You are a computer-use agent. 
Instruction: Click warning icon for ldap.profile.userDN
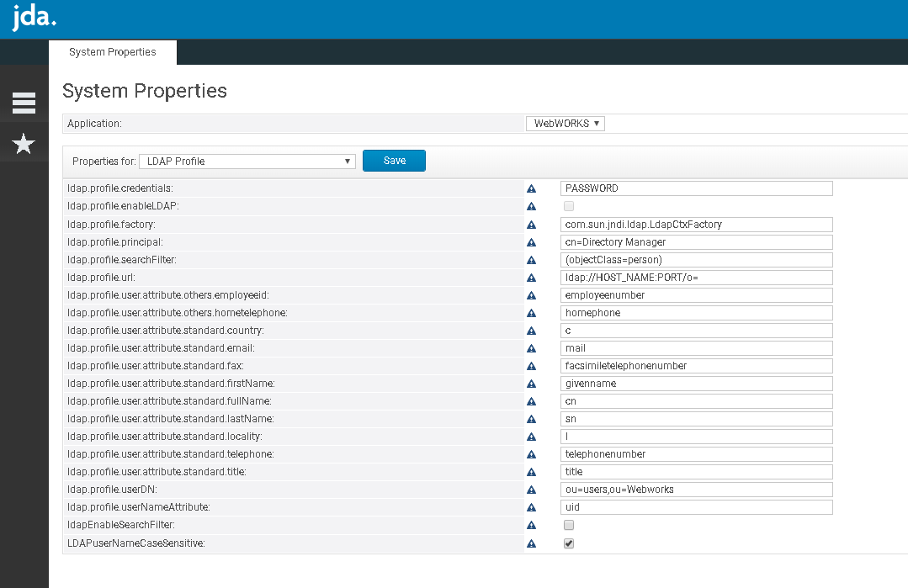pos(531,490)
